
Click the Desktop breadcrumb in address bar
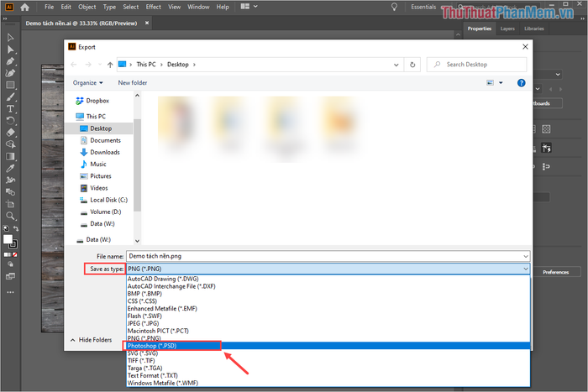pyautogui.click(x=178, y=65)
